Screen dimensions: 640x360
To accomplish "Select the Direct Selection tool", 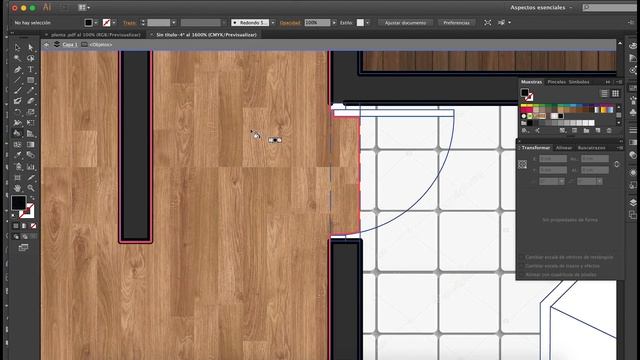I will [31, 48].
